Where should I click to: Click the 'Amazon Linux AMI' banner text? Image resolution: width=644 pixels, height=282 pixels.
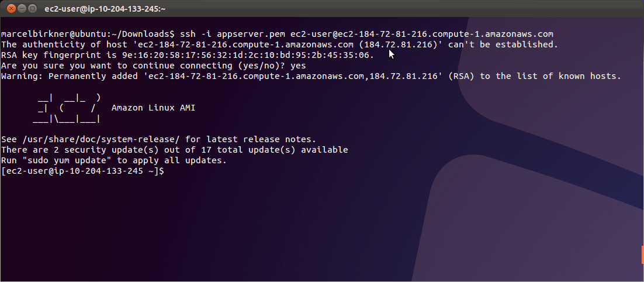coord(153,108)
